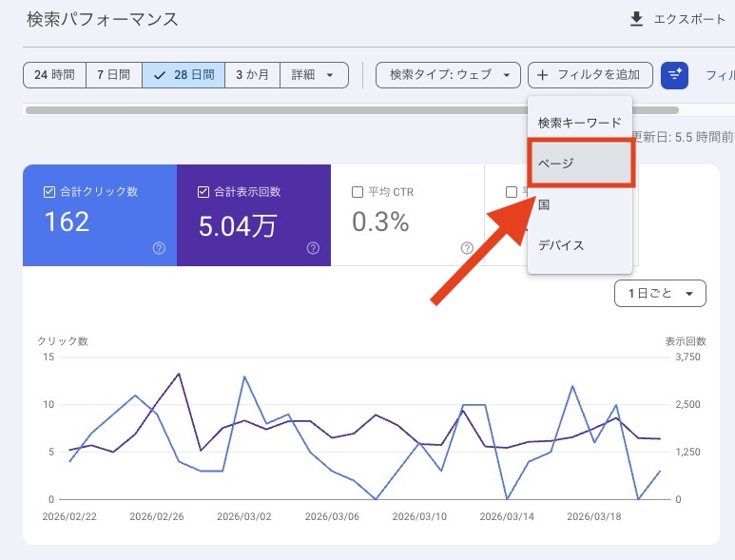Click the truncated フィル link at right
Image resolution: width=735 pixels, height=560 pixels.
coord(720,75)
